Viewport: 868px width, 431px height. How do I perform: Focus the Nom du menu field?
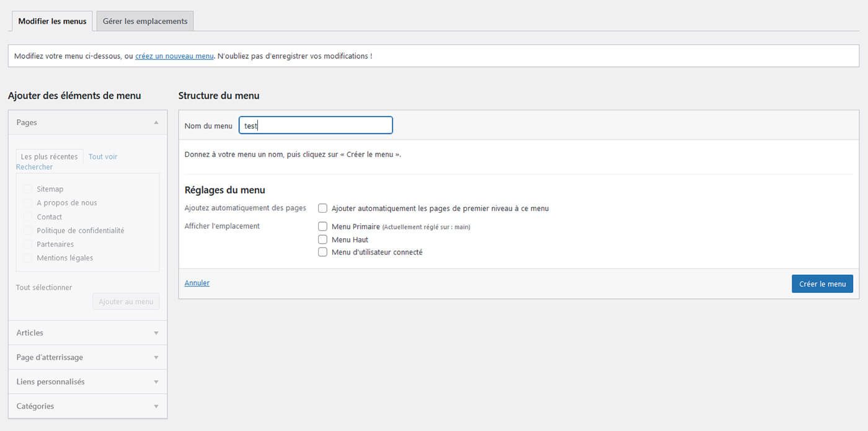click(316, 125)
